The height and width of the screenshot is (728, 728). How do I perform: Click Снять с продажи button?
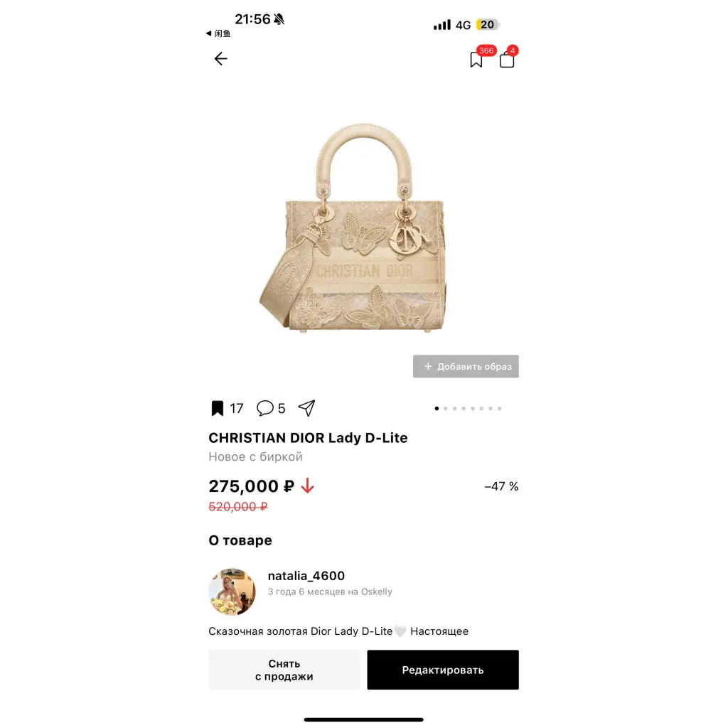click(284, 670)
